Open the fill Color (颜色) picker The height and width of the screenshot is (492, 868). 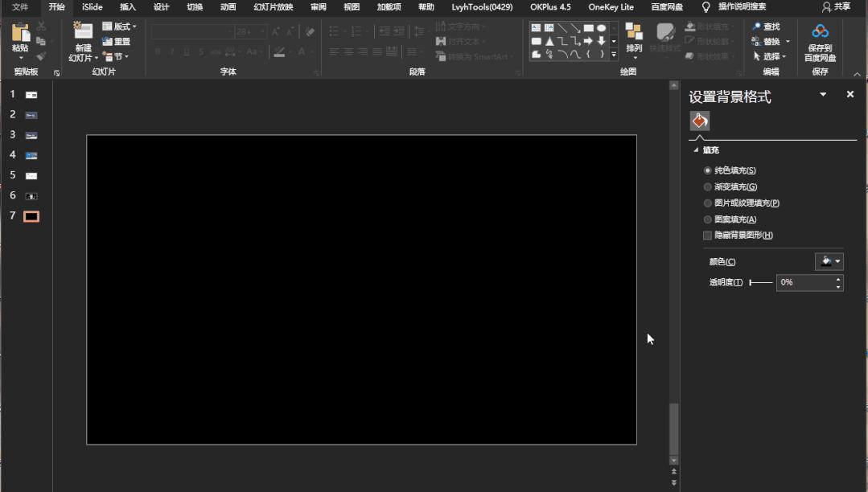tap(829, 261)
